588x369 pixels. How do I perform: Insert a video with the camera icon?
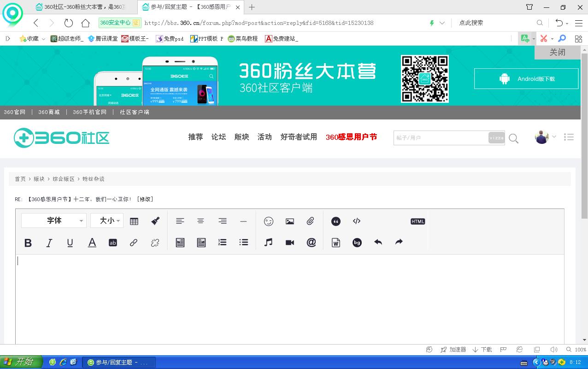[290, 243]
